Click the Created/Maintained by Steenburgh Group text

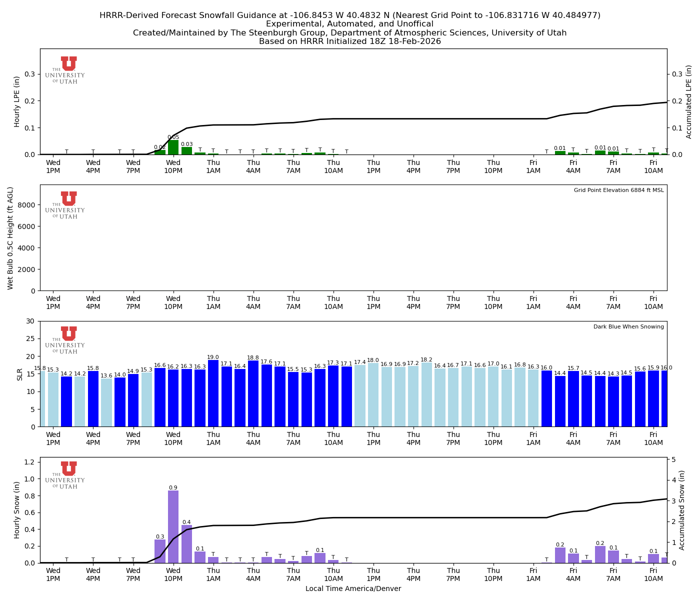350,32
